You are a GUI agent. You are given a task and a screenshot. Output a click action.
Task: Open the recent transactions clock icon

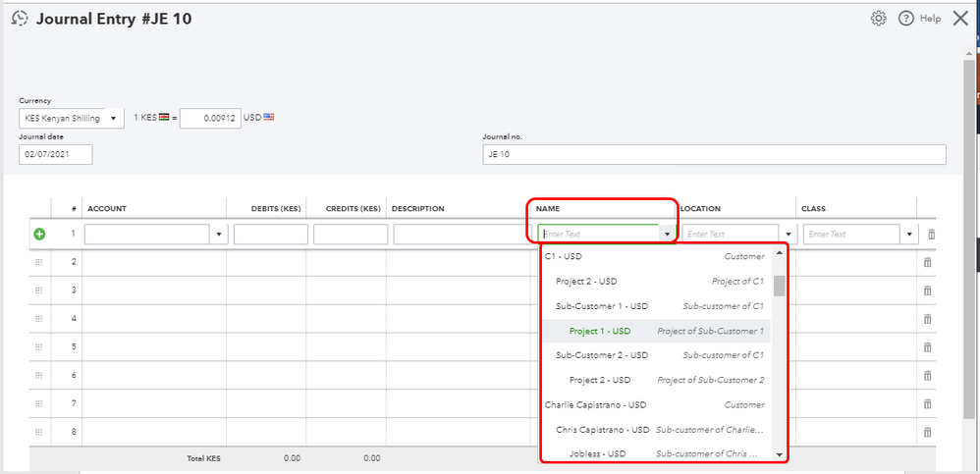coord(20,19)
